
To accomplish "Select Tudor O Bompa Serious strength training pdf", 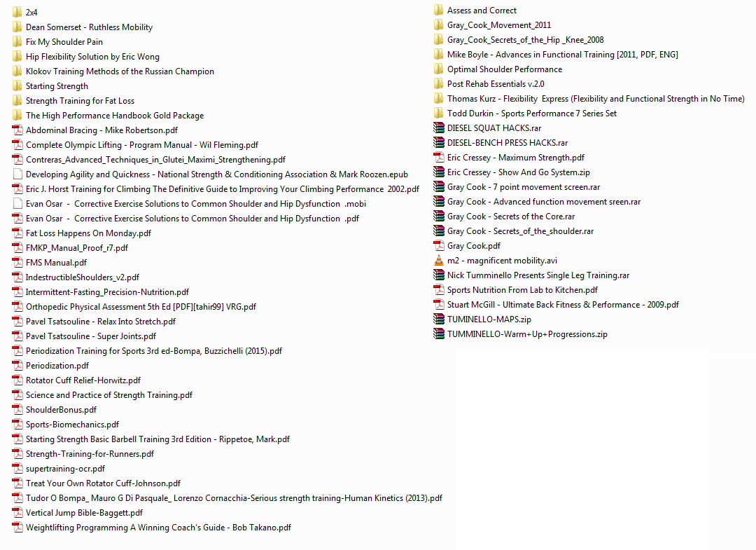I will [x=234, y=498].
